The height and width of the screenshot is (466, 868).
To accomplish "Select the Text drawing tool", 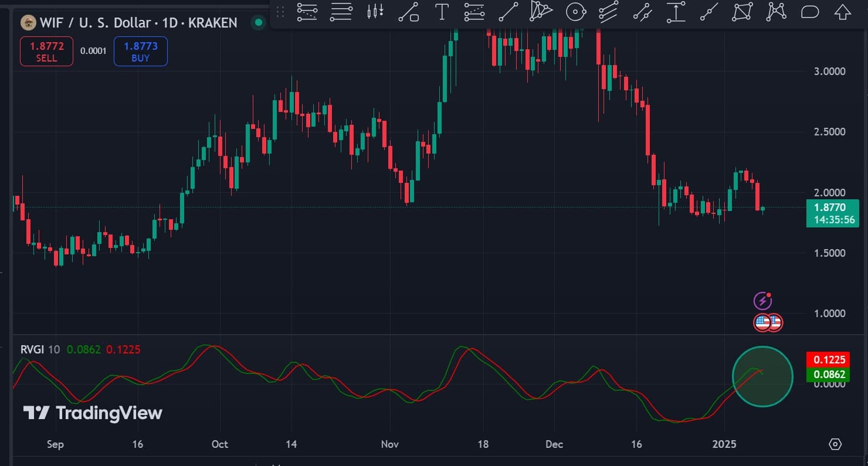I will tap(442, 12).
